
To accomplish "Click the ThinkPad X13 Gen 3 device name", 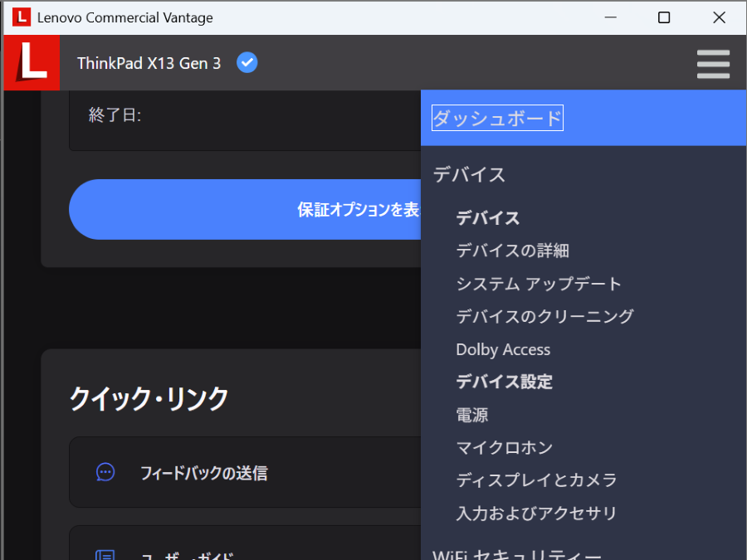I will coord(149,63).
